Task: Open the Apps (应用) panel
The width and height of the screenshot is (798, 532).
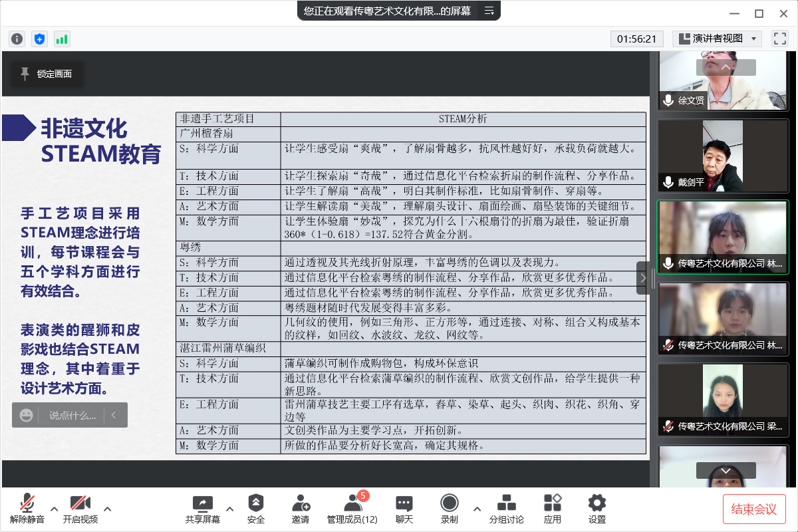Action: coord(553,509)
